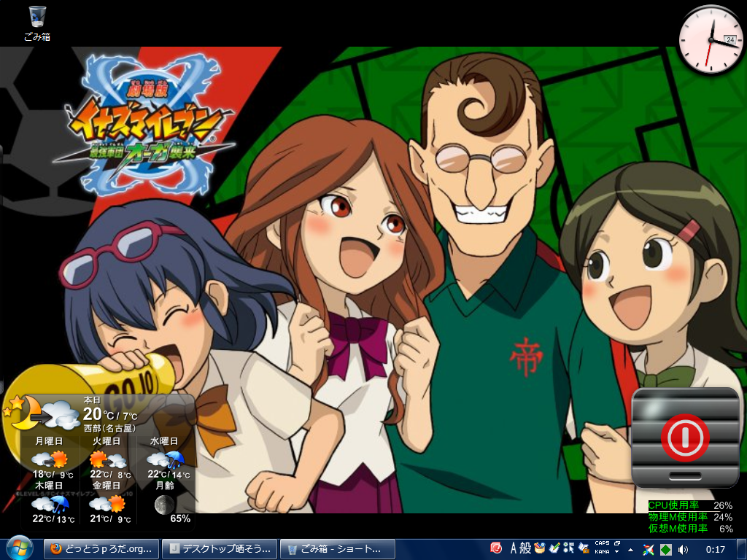The height and width of the screenshot is (560, 747).
Task: Click the 金曜日 day label
Action: 107,485
